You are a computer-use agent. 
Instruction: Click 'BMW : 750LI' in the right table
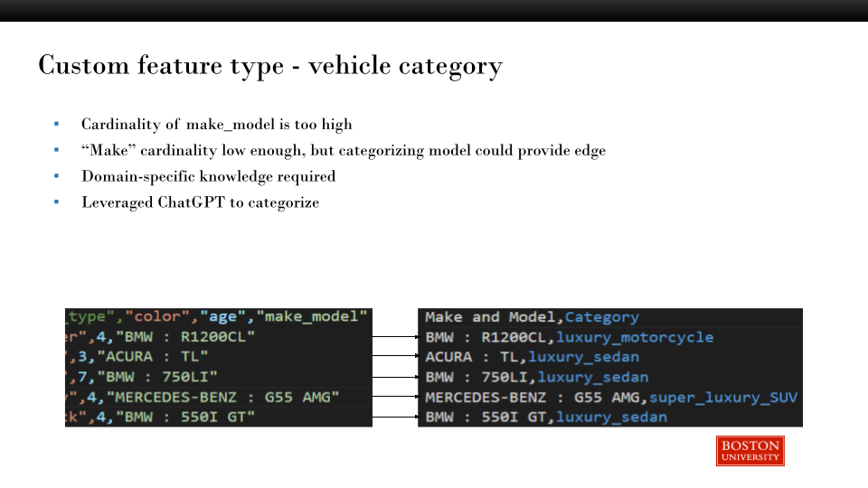pyautogui.click(x=476, y=378)
